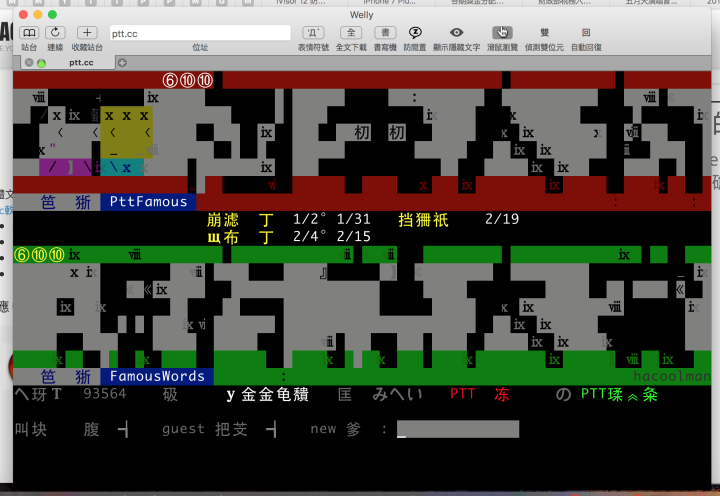Click the FamousWords board label
This screenshot has width=720, height=496.
click(x=157, y=377)
